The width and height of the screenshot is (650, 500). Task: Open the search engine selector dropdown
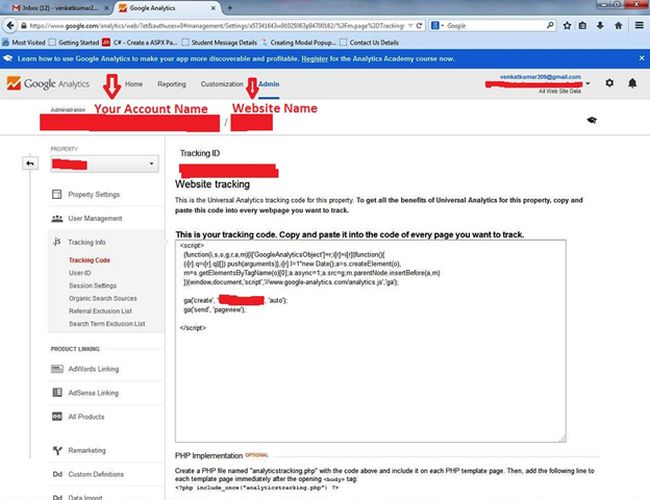click(437, 26)
